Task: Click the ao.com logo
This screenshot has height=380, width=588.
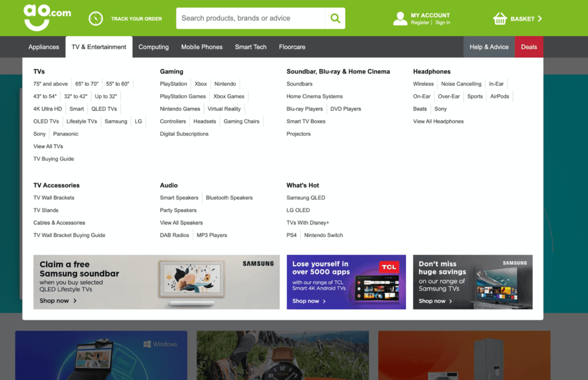Action: [47, 17]
